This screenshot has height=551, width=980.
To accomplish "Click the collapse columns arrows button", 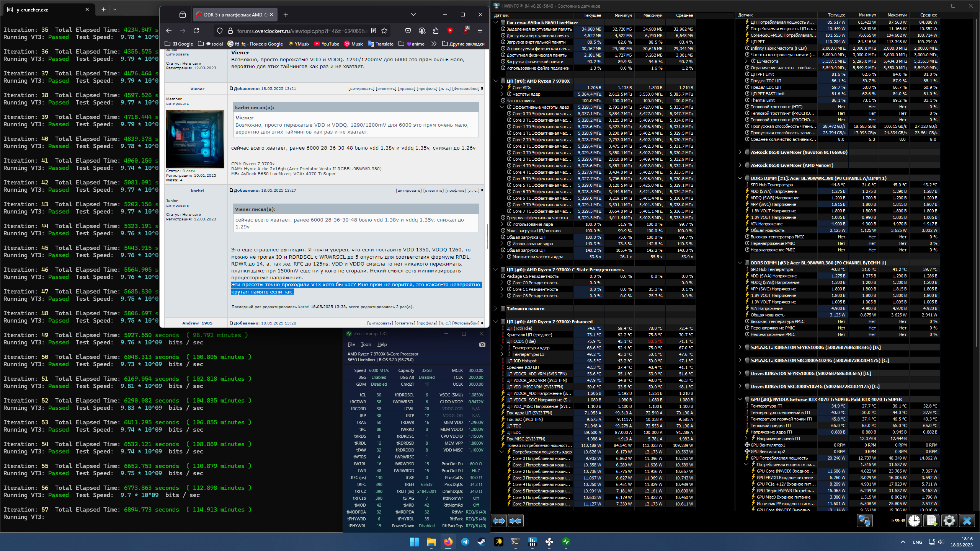I will pos(515,521).
